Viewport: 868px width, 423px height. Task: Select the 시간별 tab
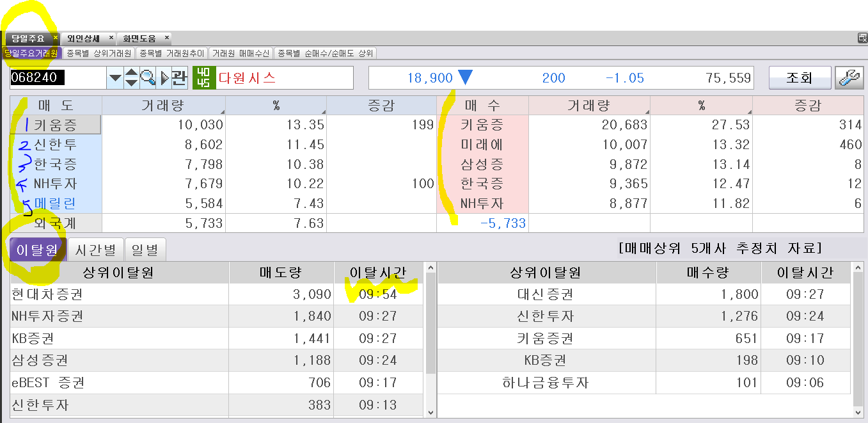(95, 250)
